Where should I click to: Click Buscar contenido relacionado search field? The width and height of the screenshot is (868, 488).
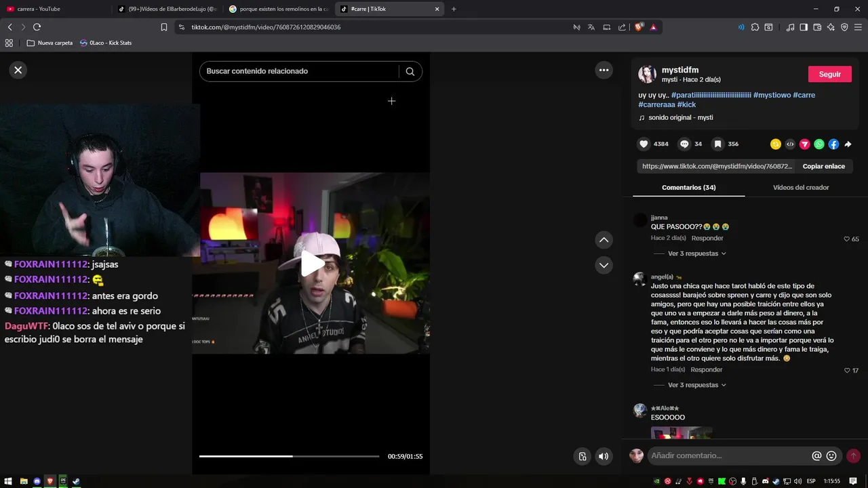click(x=299, y=71)
